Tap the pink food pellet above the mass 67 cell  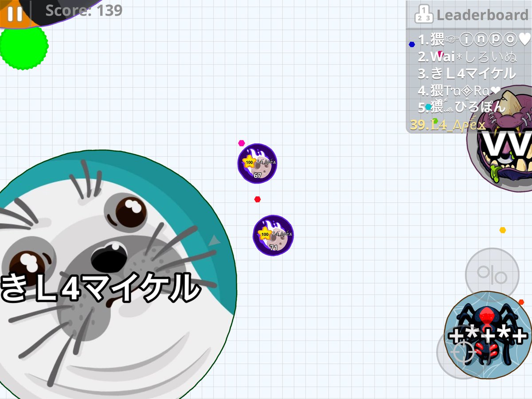click(x=242, y=143)
